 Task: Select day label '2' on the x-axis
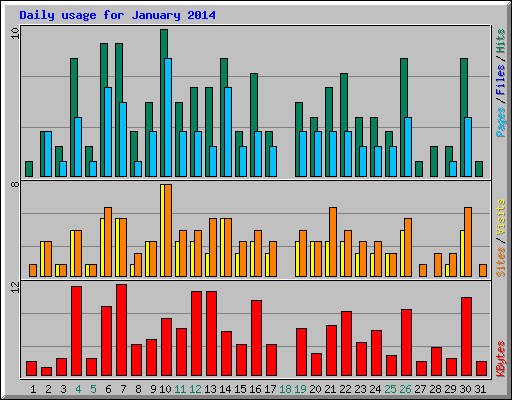point(48,389)
